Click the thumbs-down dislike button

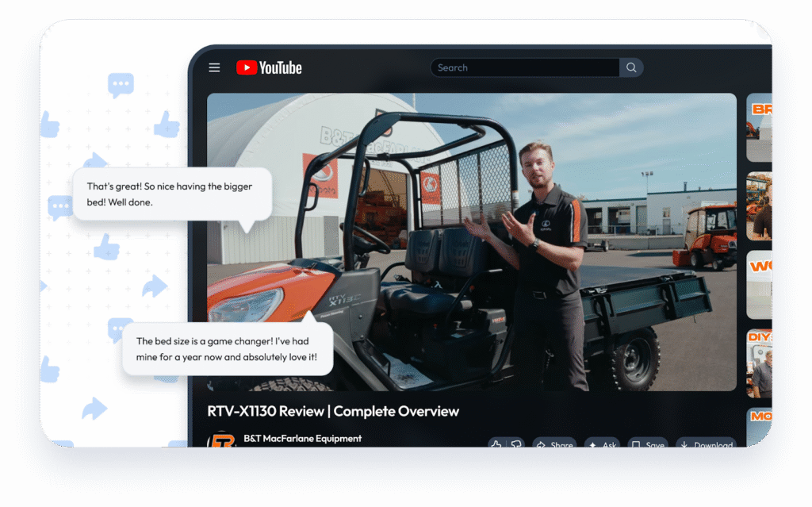pyautogui.click(x=516, y=444)
